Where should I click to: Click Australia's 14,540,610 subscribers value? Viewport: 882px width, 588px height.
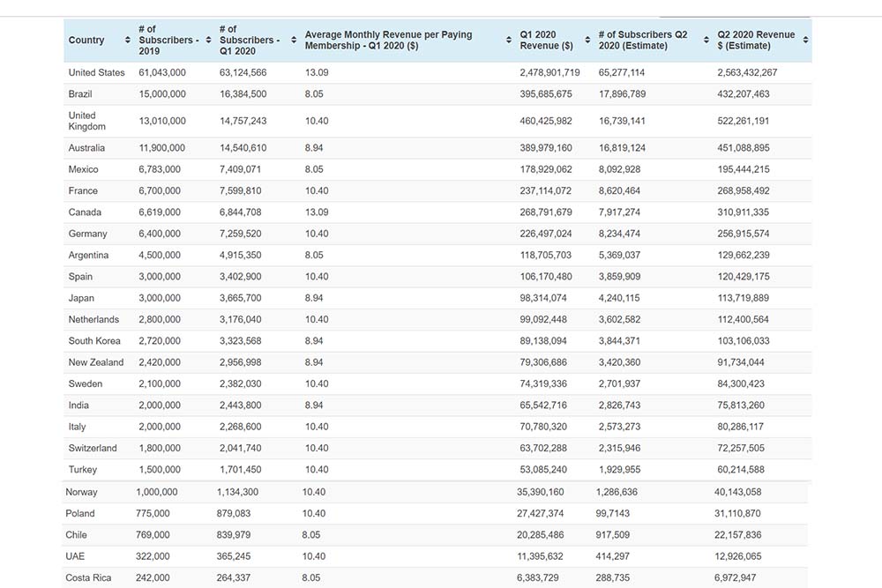pyautogui.click(x=243, y=148)
